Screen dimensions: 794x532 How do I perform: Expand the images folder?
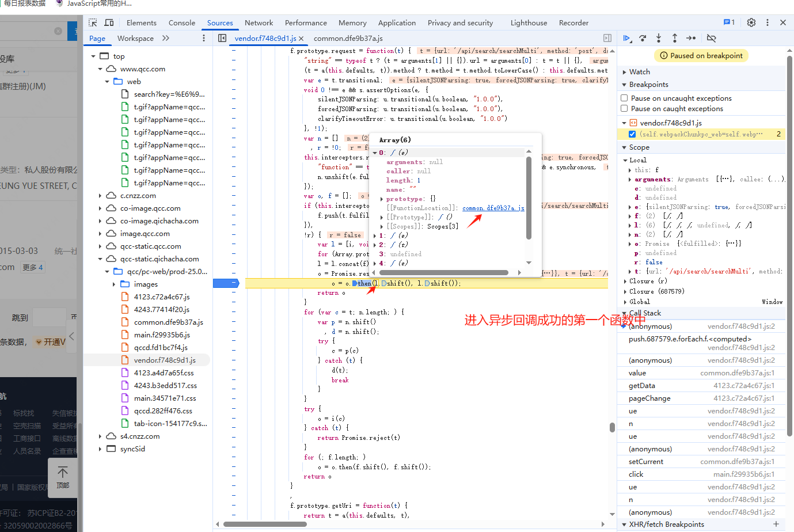pos(114,284)
